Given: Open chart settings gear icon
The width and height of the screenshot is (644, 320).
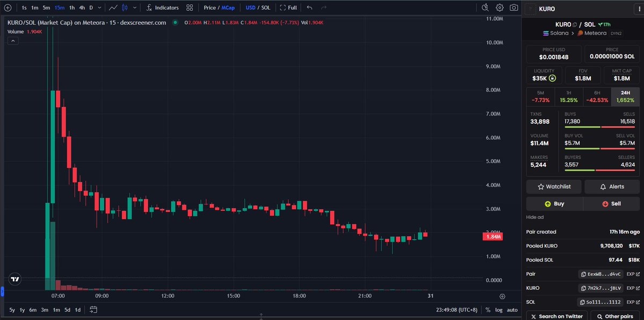Looking at the screenshot, I should [500, 8].
